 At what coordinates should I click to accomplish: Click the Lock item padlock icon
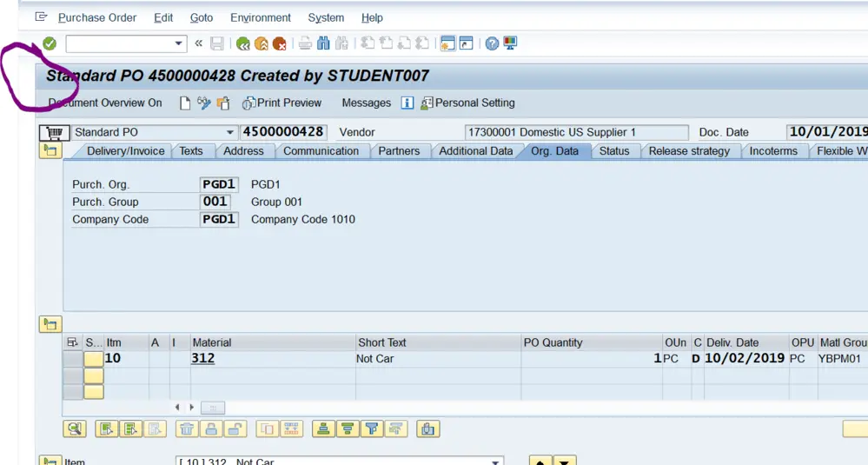coord(211,429)
